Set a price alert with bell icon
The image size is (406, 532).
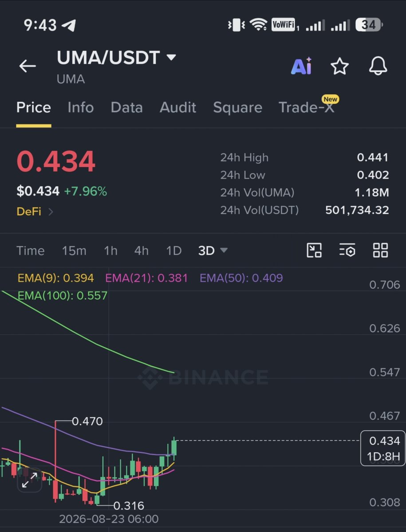pos(378,66)
